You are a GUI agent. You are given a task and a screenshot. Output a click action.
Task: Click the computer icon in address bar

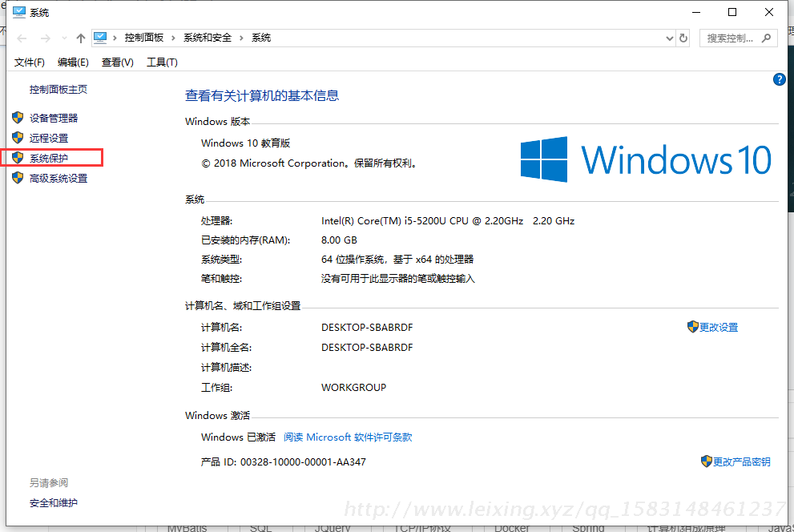coord(100,38)
